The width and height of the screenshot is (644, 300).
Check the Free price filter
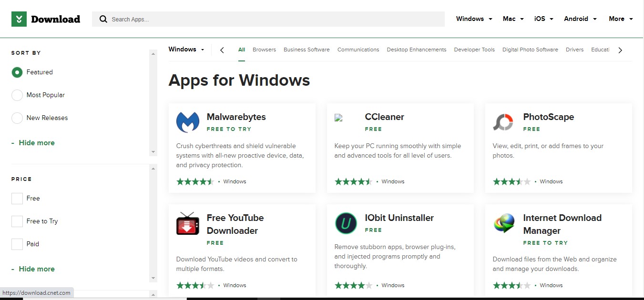[17, 199]
